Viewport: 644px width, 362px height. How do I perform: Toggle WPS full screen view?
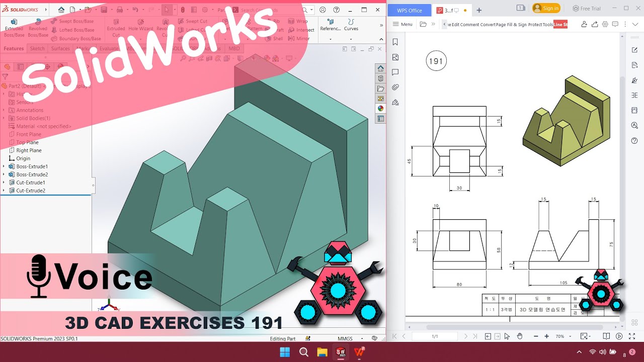pyautogui.click(x=632, y=336)
